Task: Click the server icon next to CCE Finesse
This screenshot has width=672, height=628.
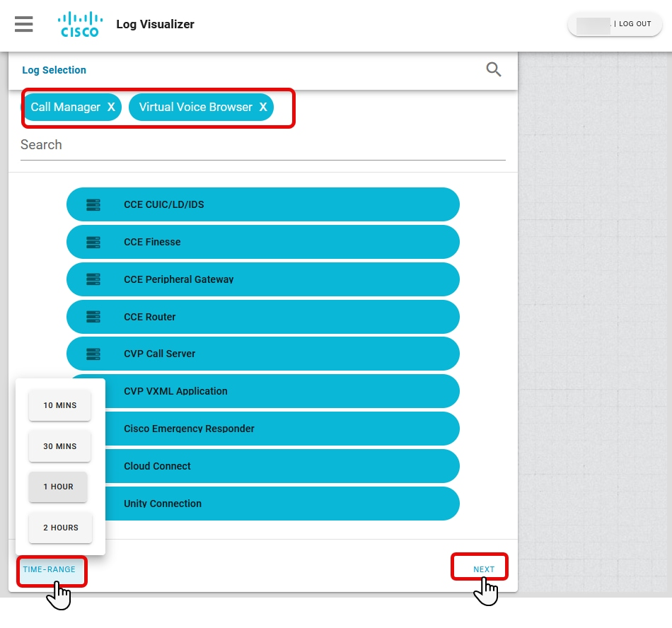Action: pos(93,242)
